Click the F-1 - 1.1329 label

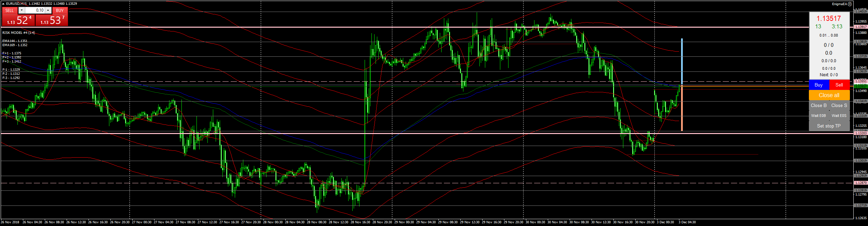11,70
